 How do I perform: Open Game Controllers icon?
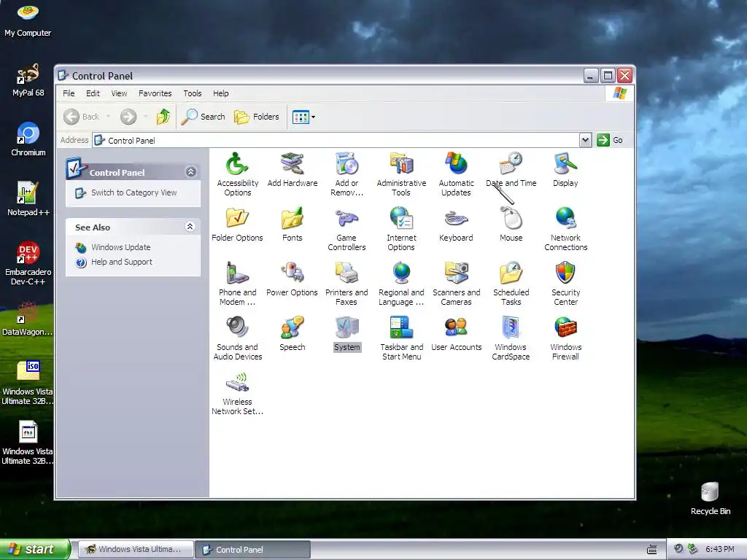347,229
